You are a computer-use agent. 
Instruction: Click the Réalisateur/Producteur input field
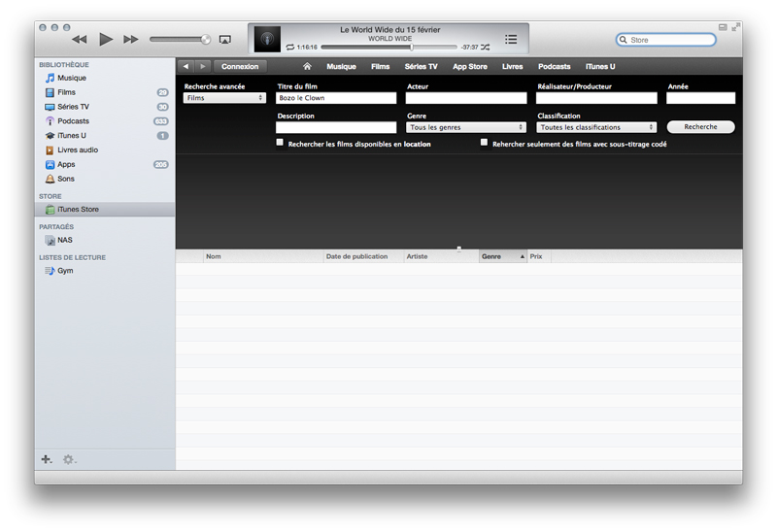click(596, 98)
